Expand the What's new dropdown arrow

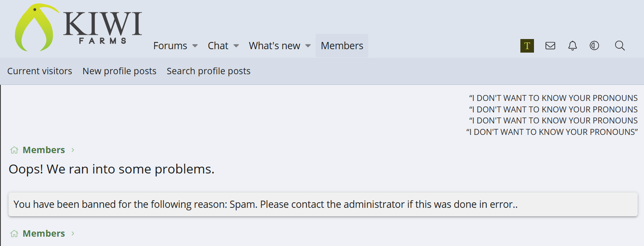[308, 46]
